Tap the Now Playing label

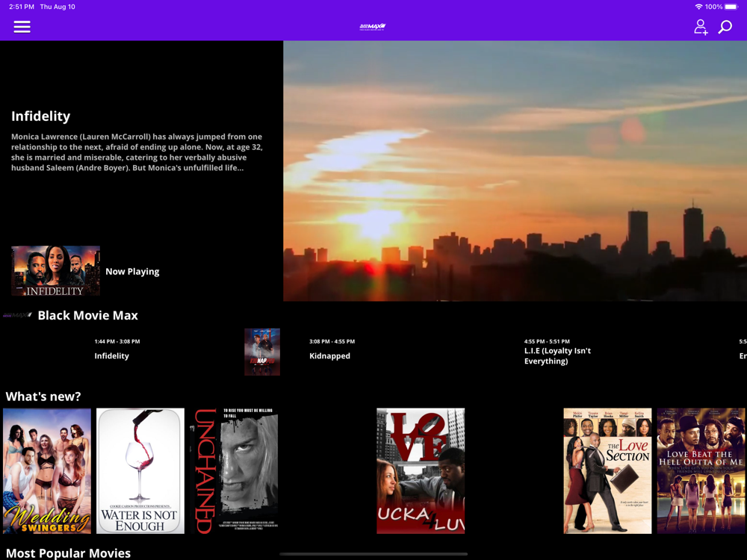pyautogui.click(x=132, y=272)
